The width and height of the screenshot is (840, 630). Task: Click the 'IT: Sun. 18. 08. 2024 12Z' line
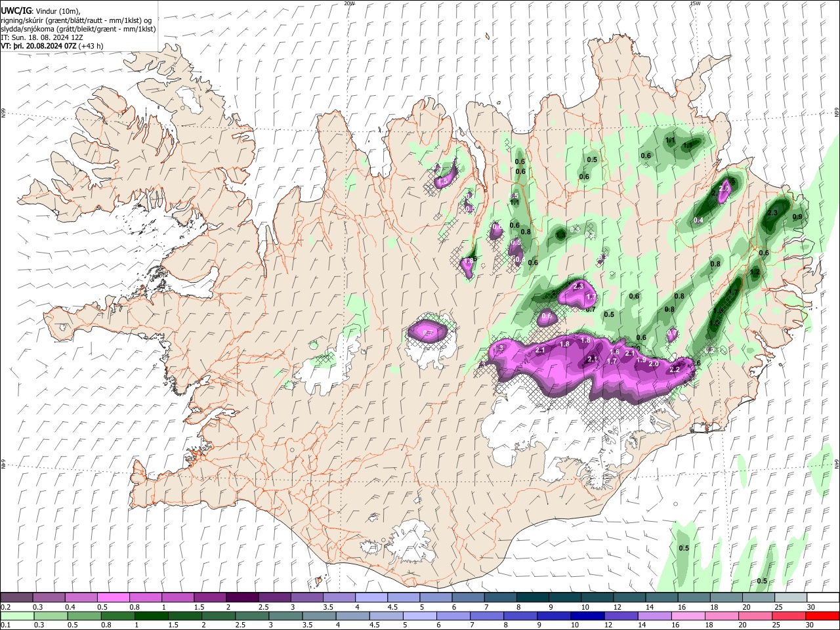click(x=42, y=37)
